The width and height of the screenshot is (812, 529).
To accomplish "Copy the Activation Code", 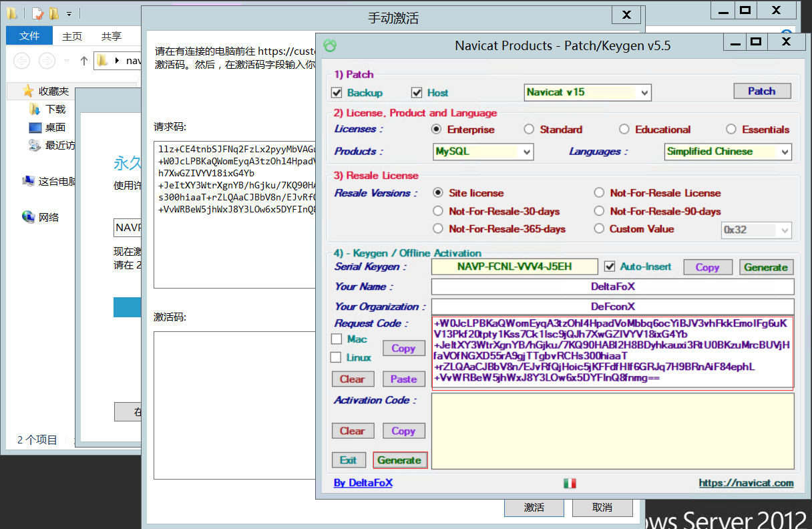I will (x=403, y=431).
